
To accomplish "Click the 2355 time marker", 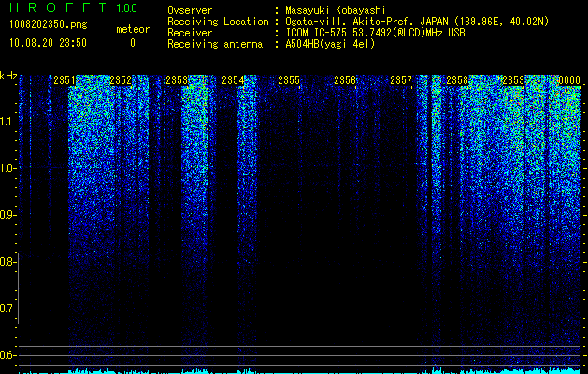I will (289, 80).
